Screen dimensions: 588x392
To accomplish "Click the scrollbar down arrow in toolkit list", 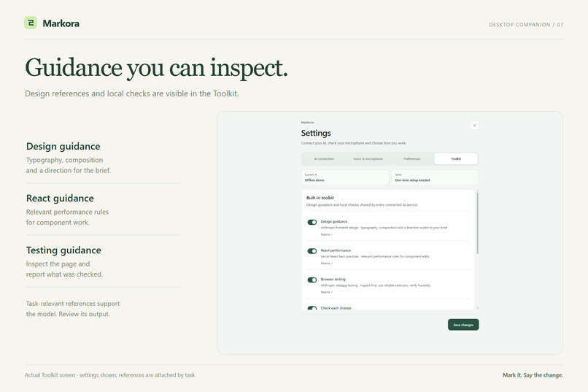I will 477,308.
